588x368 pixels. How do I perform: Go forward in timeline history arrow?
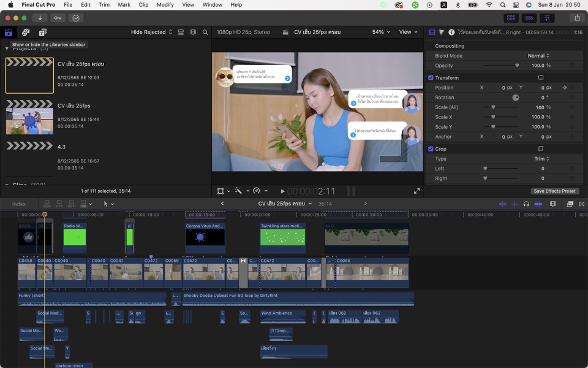pyautogui.click(x=365, y=204)
